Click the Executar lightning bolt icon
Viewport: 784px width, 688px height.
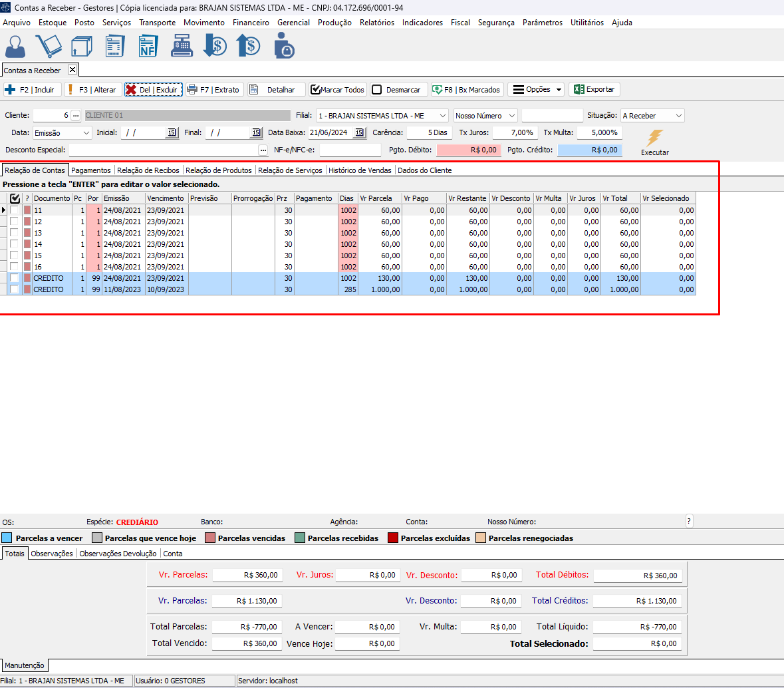[655, 138]
